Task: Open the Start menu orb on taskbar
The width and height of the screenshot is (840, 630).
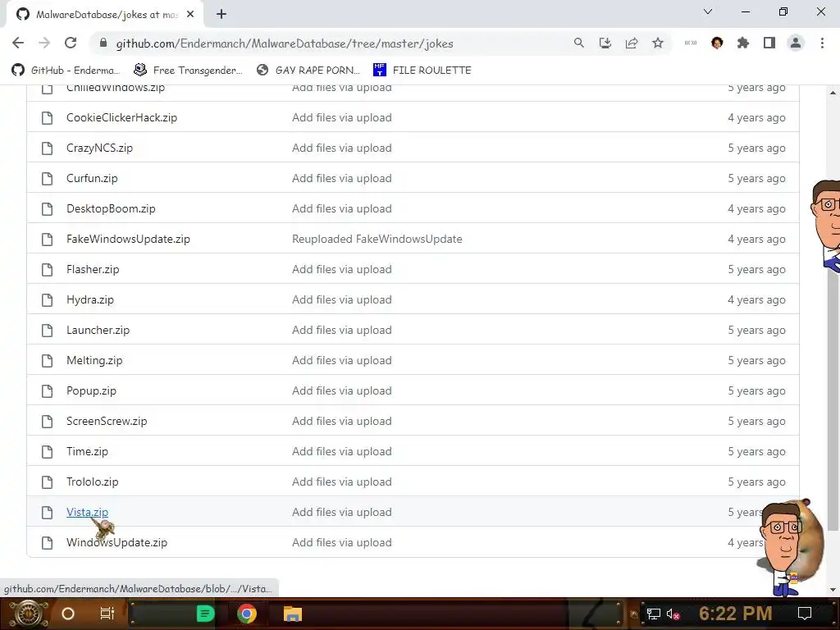Action: [x=29, y=614]
